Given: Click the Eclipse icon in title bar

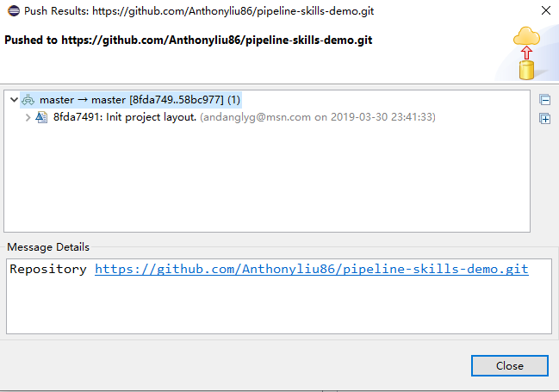Looking at the screenshot, I should pyautogui.click(x=14, y=10).
